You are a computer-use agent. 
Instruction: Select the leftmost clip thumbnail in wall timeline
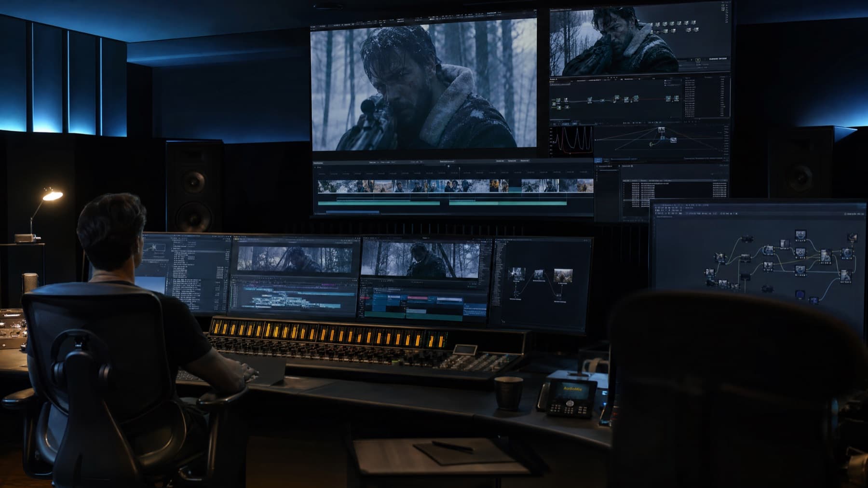[x=326, y=186]
